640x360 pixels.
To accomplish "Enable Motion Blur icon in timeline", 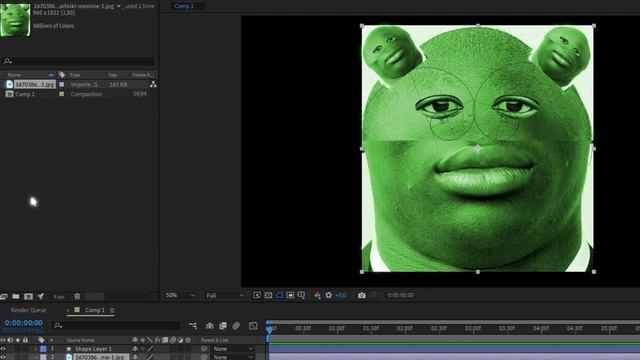I will (x=236, y=325).
